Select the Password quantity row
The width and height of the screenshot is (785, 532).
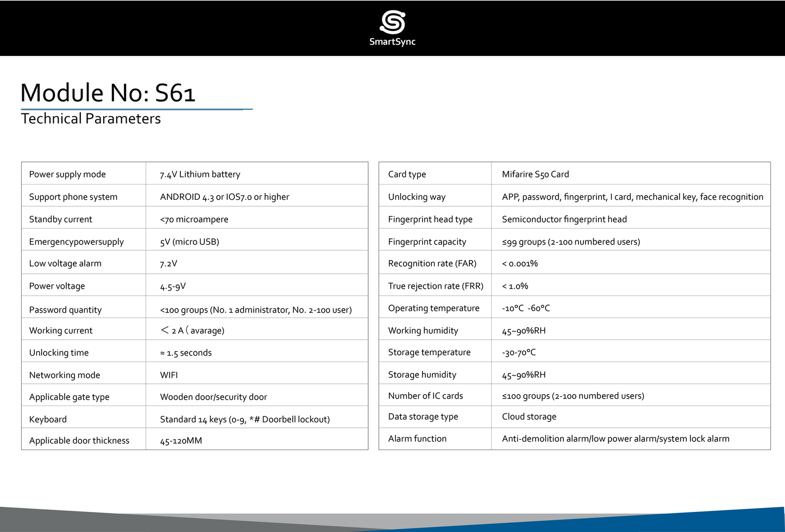tap(65, 309)
